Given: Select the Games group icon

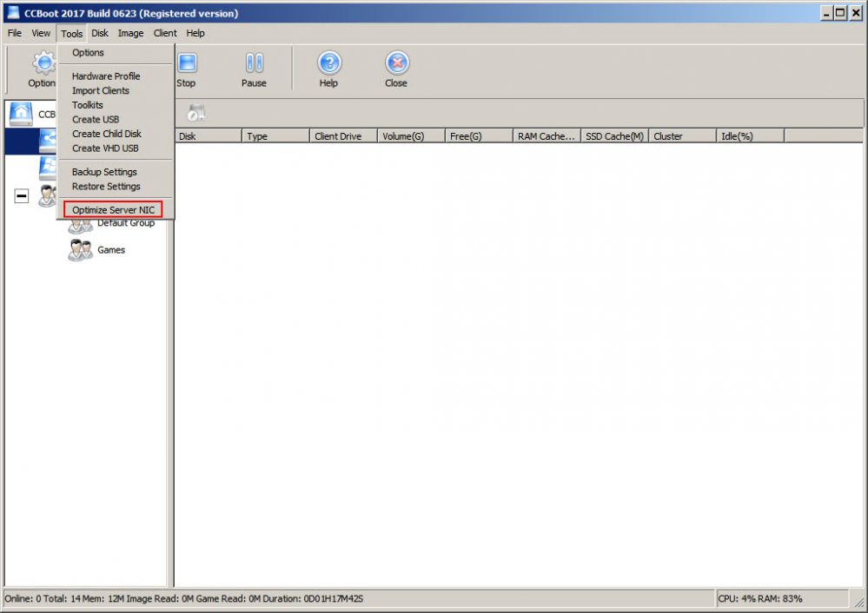Looking at the screenshot, I should coord(80,250).
